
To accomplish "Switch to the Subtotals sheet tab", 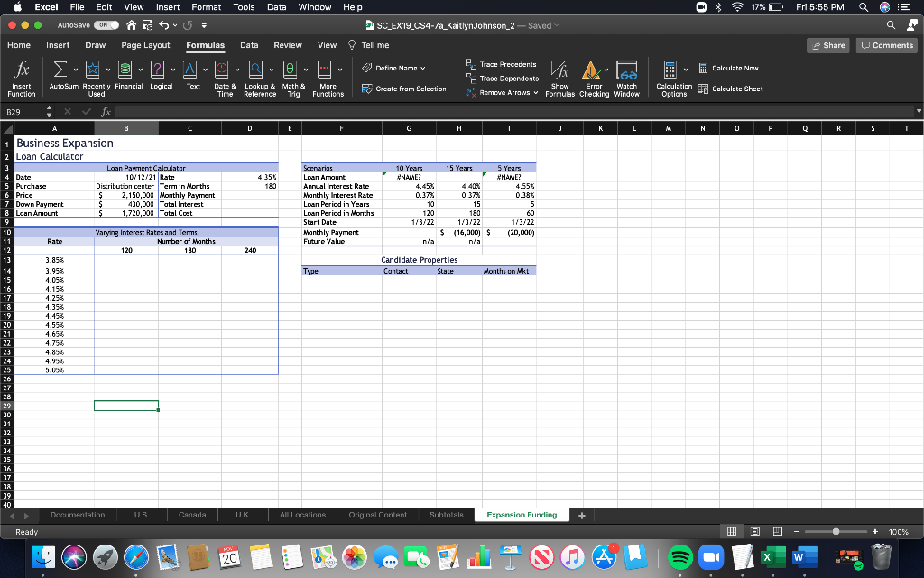I will [x=446, y=515].
